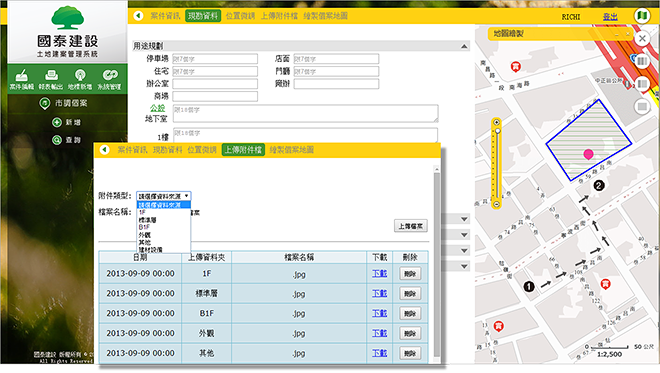Focus the 住宅 input field
This screenshot has height=373, width=660.
pyautogui.click(x=215, y=72)
